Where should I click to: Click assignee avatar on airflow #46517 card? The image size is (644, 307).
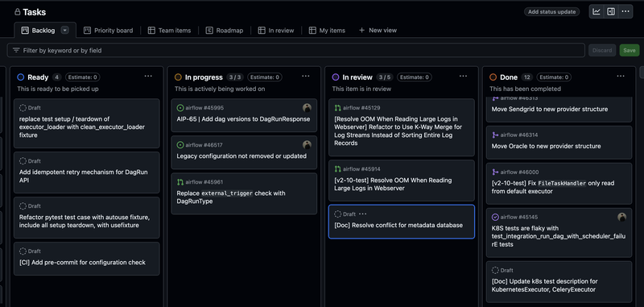pos(307,145)
